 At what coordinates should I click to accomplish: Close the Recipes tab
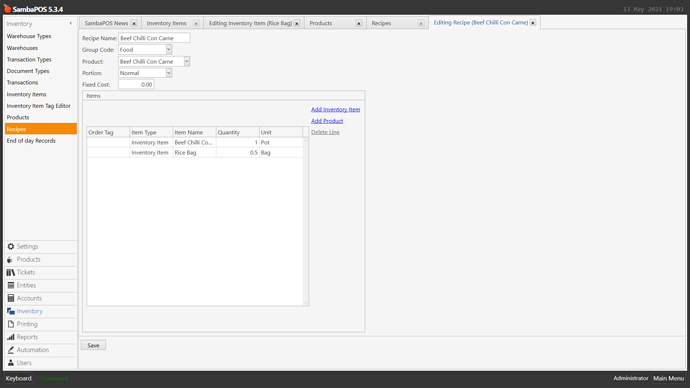point(421,23)
